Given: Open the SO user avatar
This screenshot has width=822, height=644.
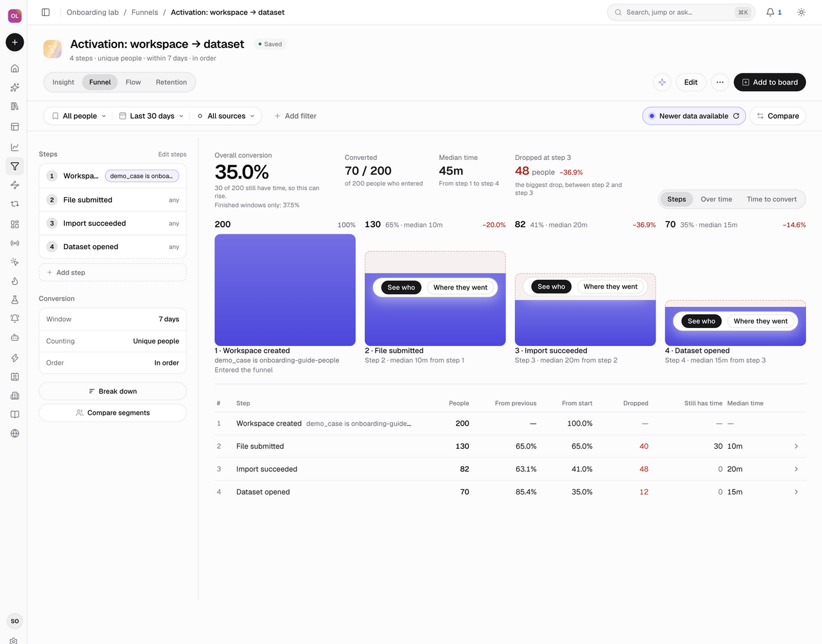Looking at the screenshot, I should coord(15,621).
